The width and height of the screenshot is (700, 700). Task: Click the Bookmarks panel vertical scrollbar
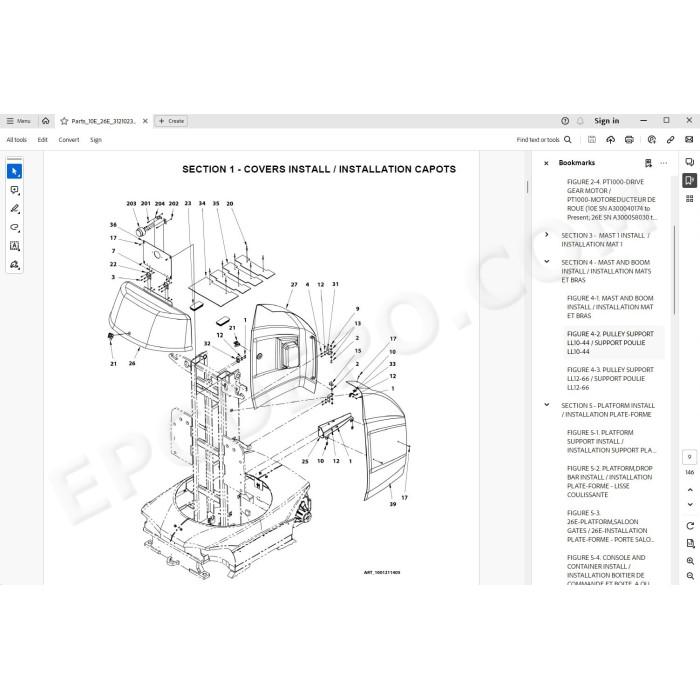[674, 270]
